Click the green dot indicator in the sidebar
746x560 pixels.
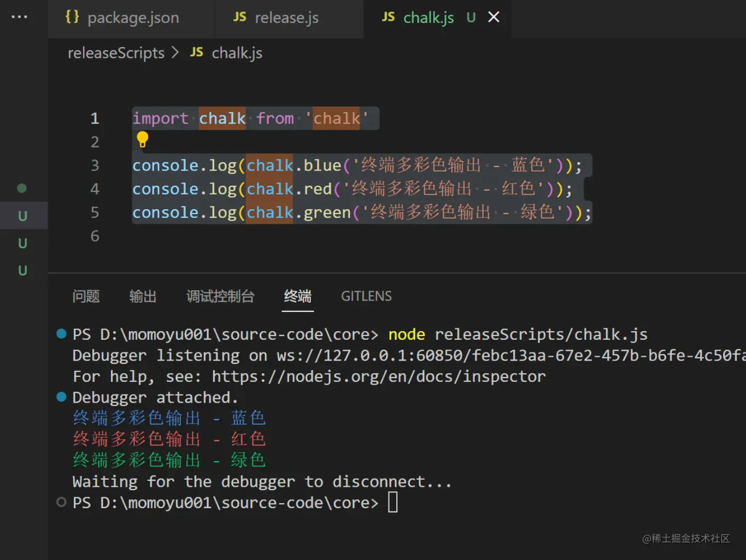point(22,188)
